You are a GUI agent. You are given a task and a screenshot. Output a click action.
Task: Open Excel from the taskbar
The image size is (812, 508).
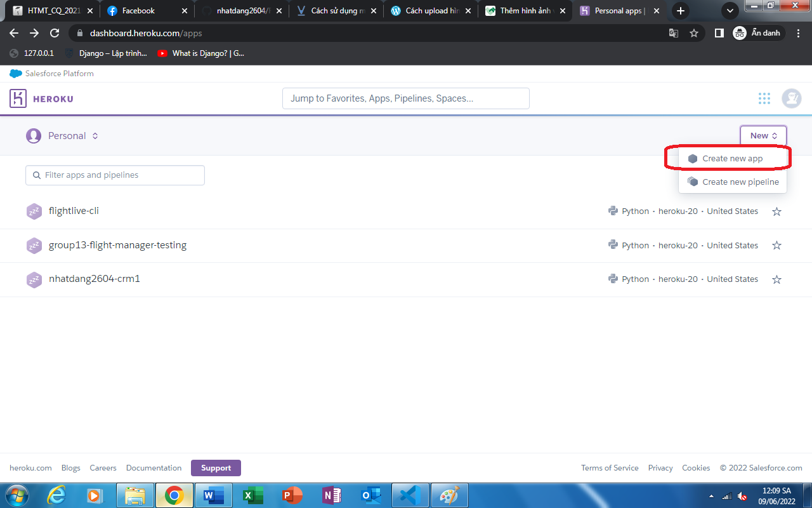point(253,495)
